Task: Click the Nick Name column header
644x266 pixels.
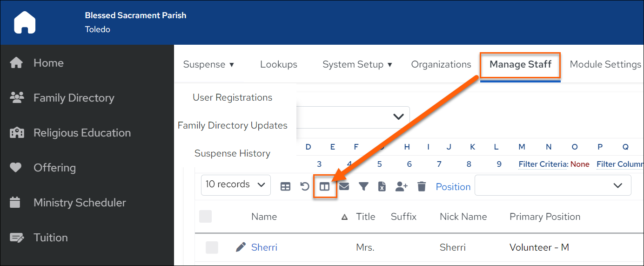Action: (463, 217)
